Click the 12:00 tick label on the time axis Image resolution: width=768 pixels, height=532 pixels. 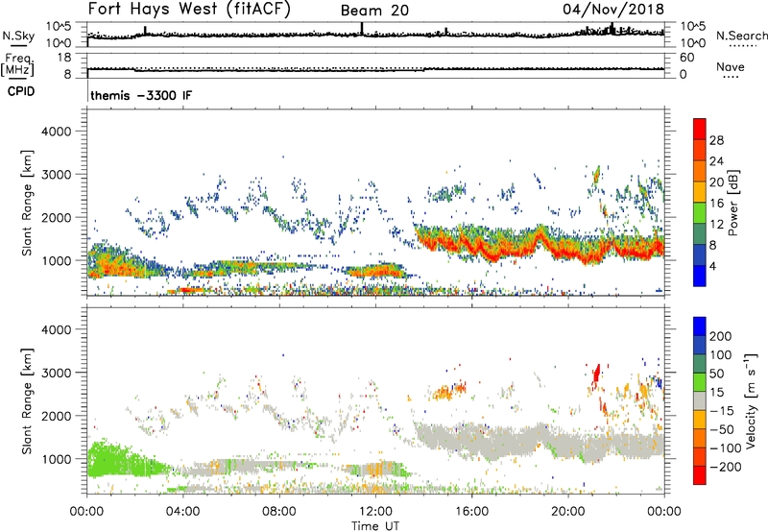click(375, 512)
